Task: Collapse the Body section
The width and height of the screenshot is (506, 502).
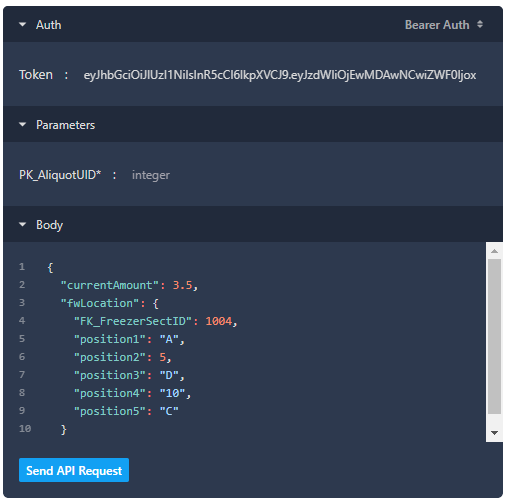Action: pyautogui.click(x=23, y=225)
